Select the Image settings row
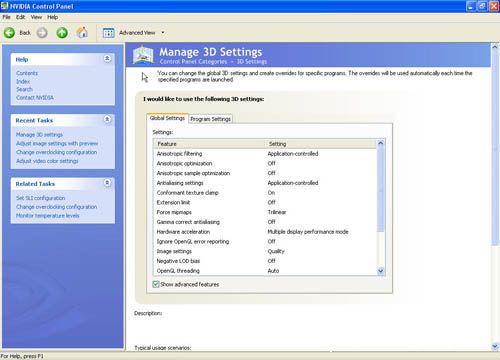This screenshot has height=360, width=500. click(x=265, y=251)
